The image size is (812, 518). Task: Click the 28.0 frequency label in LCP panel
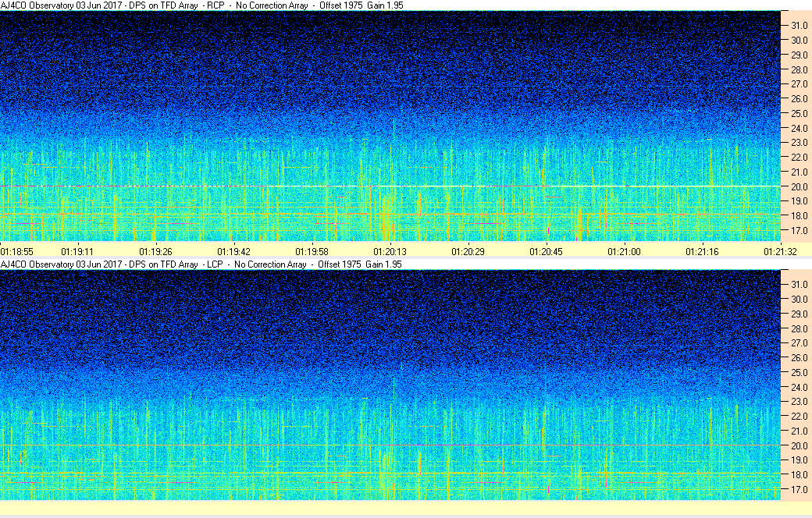point(800,328)
